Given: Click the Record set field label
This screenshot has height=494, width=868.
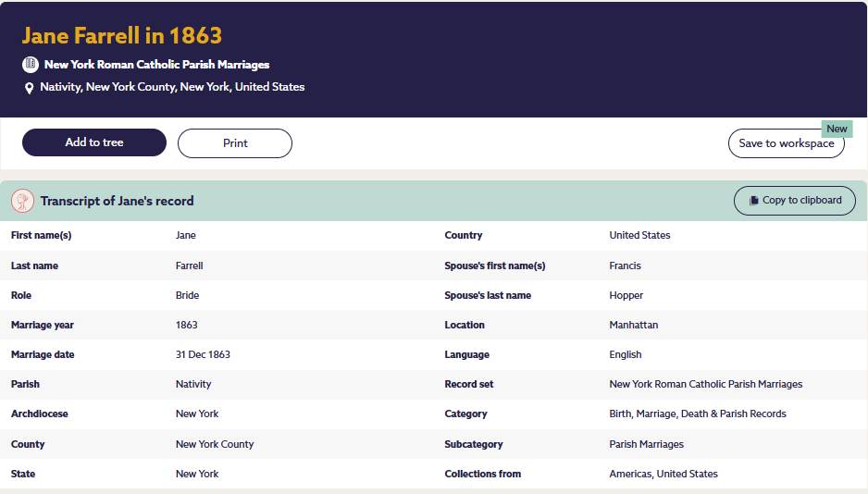Looking at the screenshot, I should pyautogui.click(x=469, y=384).
